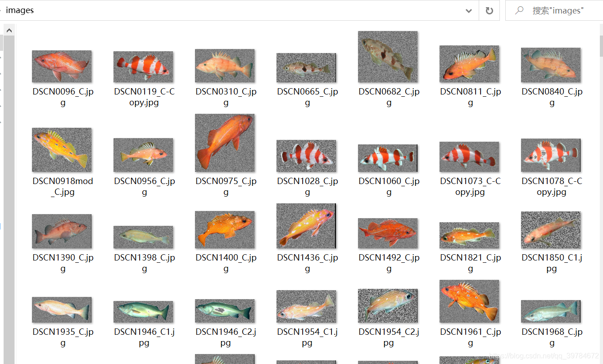Select the DSCN1946_C1.jpg thumbnail
Screen dimensions: 603x364
tap(143, 312)
